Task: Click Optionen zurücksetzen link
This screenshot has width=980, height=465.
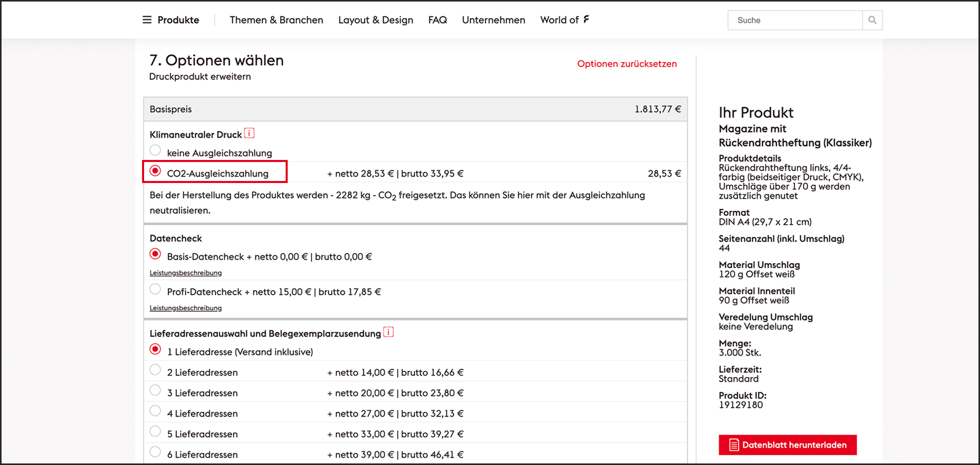Action: coord(627,64)
